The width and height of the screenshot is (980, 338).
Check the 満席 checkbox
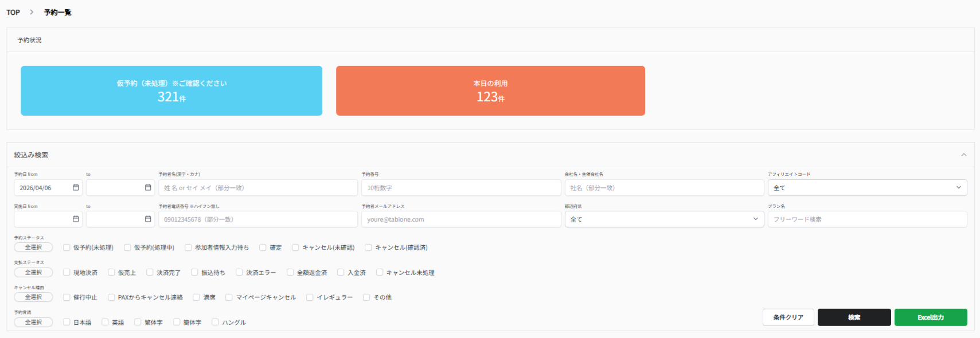click(196, 297)
